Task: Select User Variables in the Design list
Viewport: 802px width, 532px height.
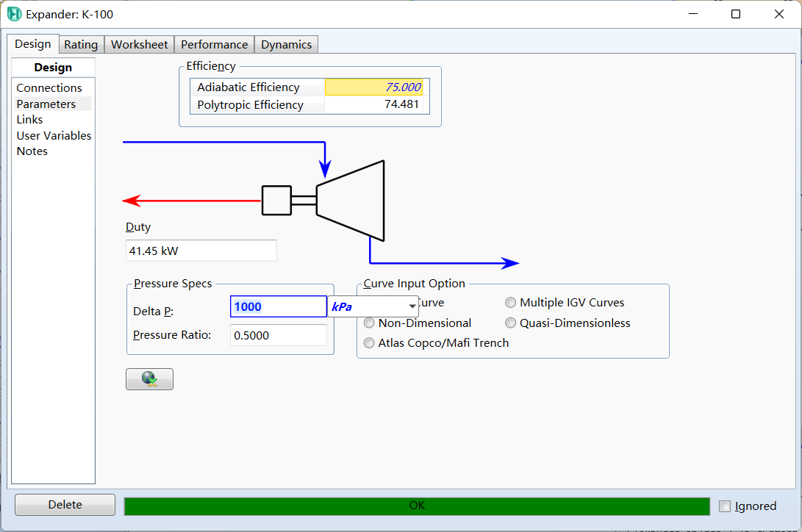Action: [54, 135]
